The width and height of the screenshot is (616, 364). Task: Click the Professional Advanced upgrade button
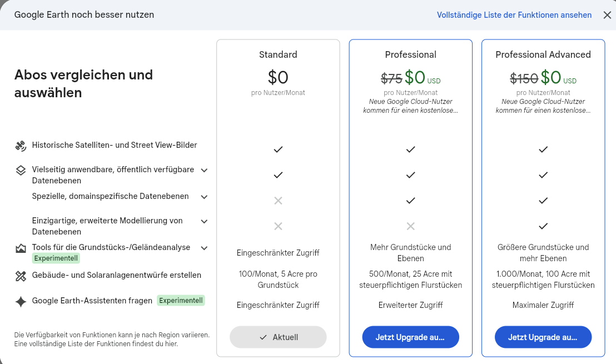click(x=543, y=337)
